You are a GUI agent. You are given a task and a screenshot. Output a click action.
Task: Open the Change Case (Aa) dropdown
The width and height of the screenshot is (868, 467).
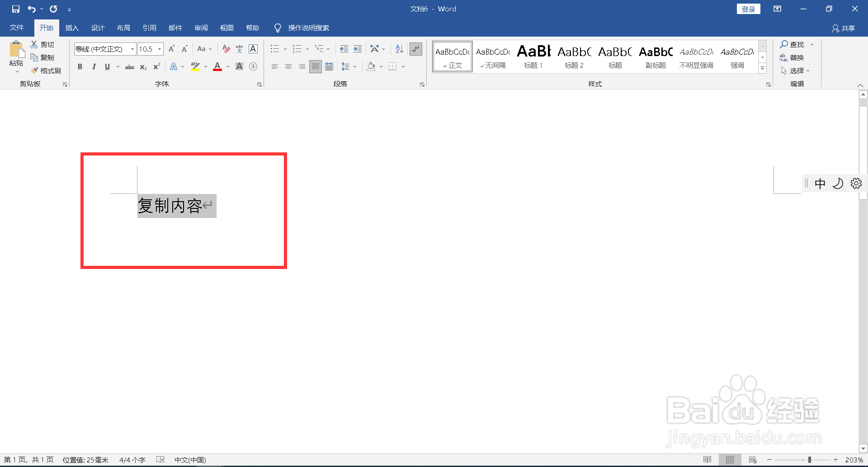pyautogui.click(x=204, y=49)
